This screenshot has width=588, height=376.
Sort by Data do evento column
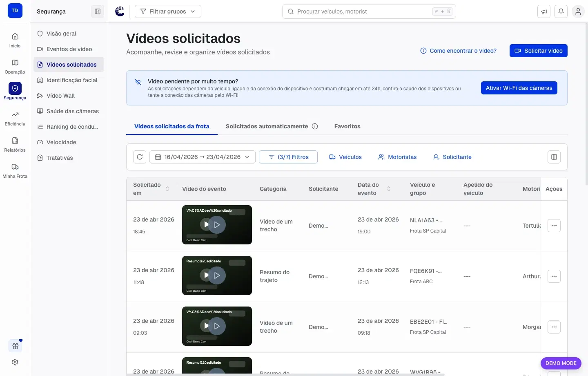tap(389, 189)
